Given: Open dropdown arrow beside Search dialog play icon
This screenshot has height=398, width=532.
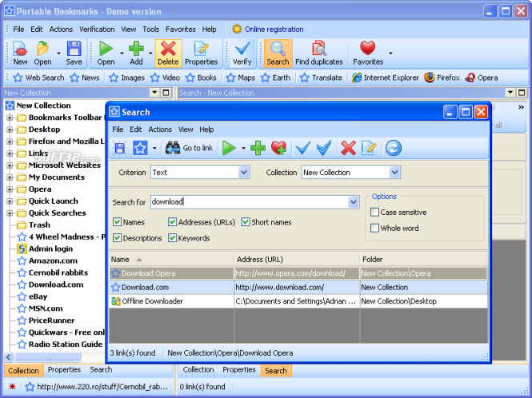Looking at the screenshot, I should pyautogui.click(x=243, y=148).
